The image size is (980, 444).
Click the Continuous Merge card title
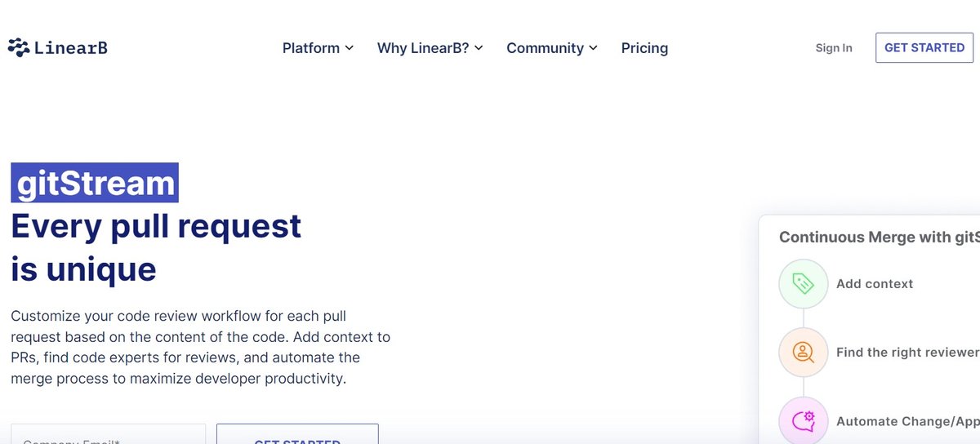878,238
